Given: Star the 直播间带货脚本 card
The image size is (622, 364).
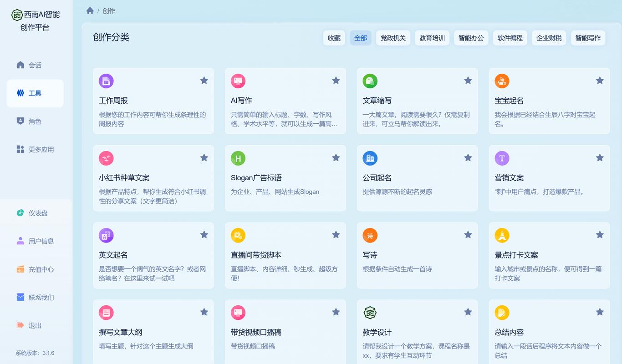Looking at the screenshot, I should (336, 235).
